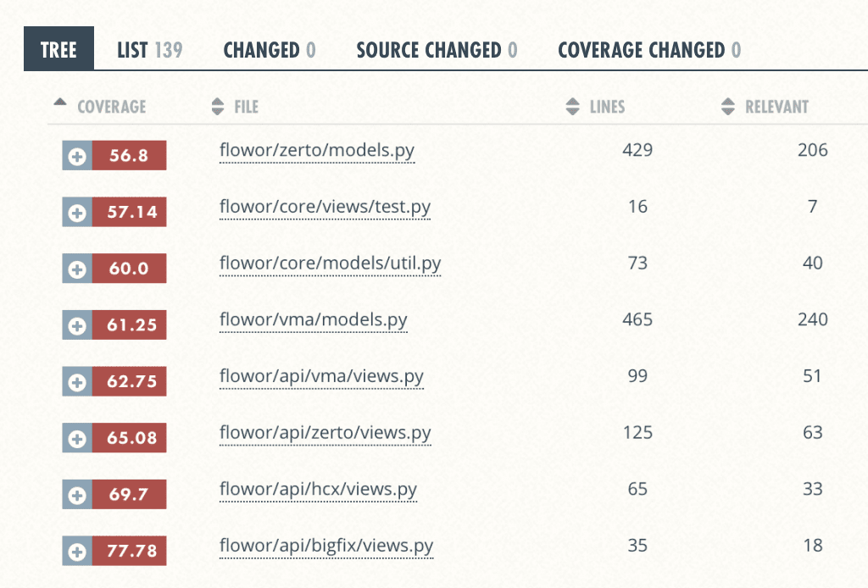Select relevant value 40 for util.py

click(x=812, y=263)
